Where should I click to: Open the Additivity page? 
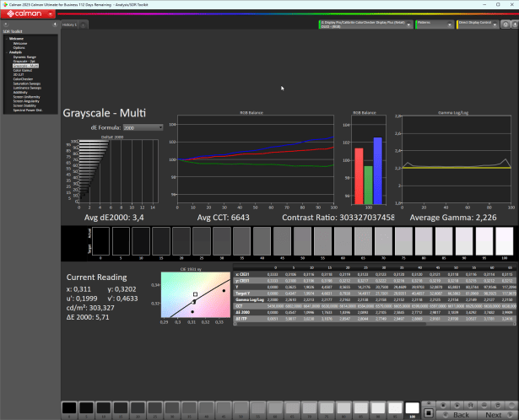[20, 92]
